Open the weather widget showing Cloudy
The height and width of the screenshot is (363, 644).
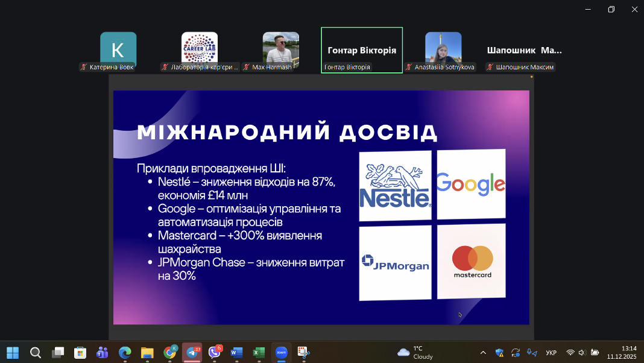coord(415,353)
